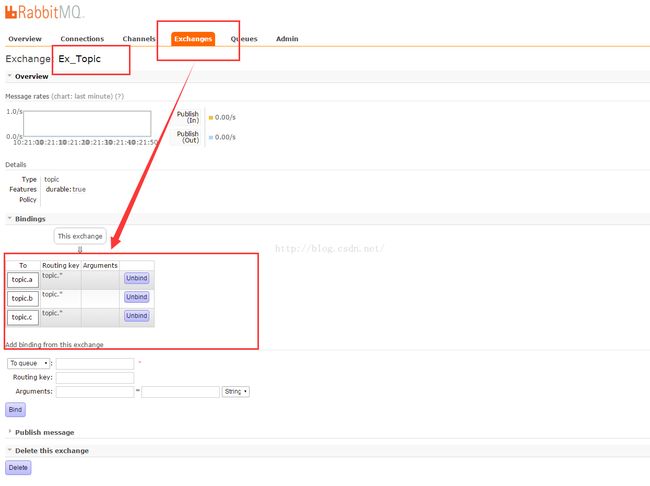Select the Exchanges tab
This screenshot has height=486, width=650.
[193, 39]
